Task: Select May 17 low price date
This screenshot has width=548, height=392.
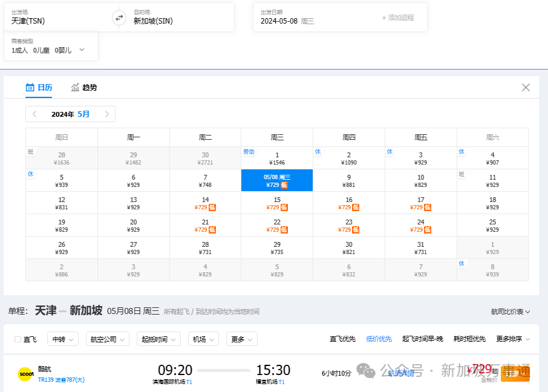Action: (421, 203)
